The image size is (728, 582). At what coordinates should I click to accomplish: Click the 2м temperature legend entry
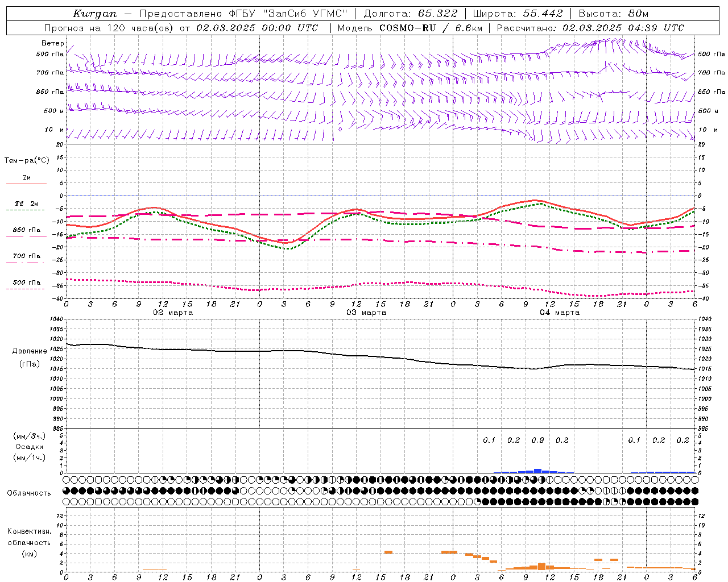pyautogui.click(x=26, y=178)
